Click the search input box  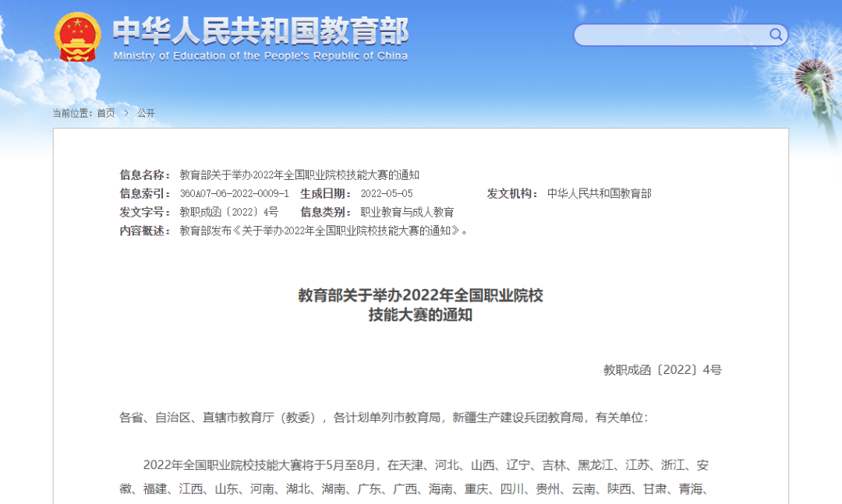click(x=670, y=34)
